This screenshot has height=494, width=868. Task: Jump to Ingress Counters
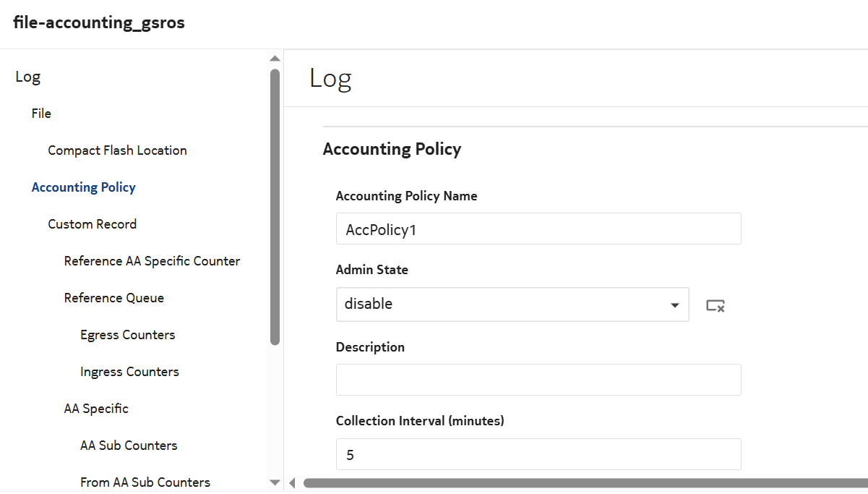click(x=129, y=372)
